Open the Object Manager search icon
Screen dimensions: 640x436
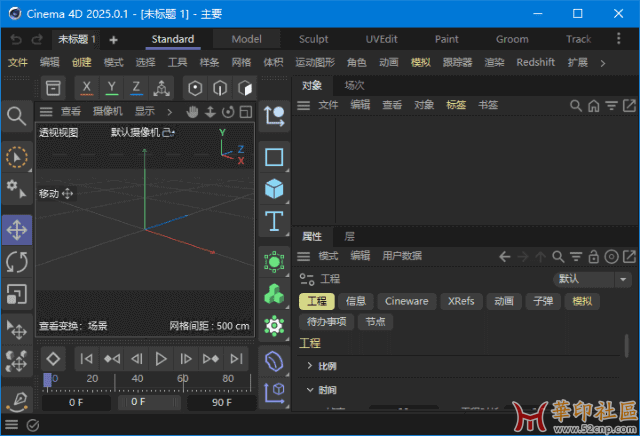576,106
